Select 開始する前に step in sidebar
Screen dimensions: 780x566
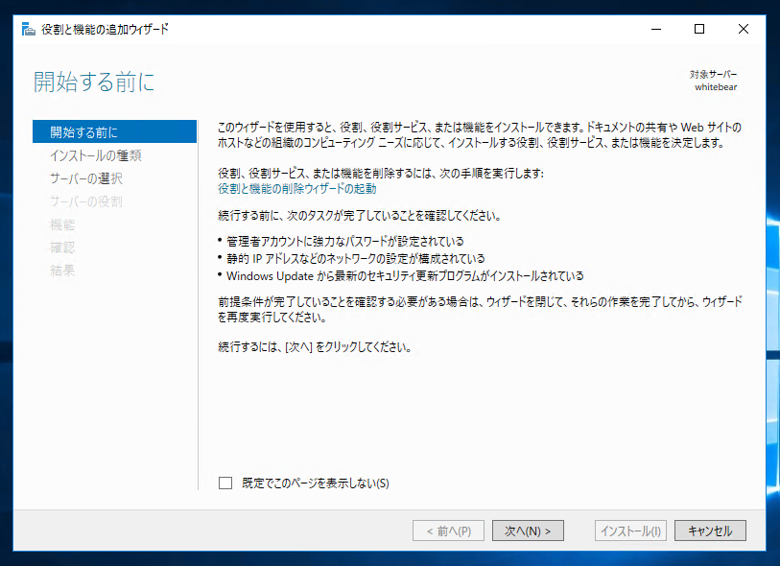[x=114, y=132]
